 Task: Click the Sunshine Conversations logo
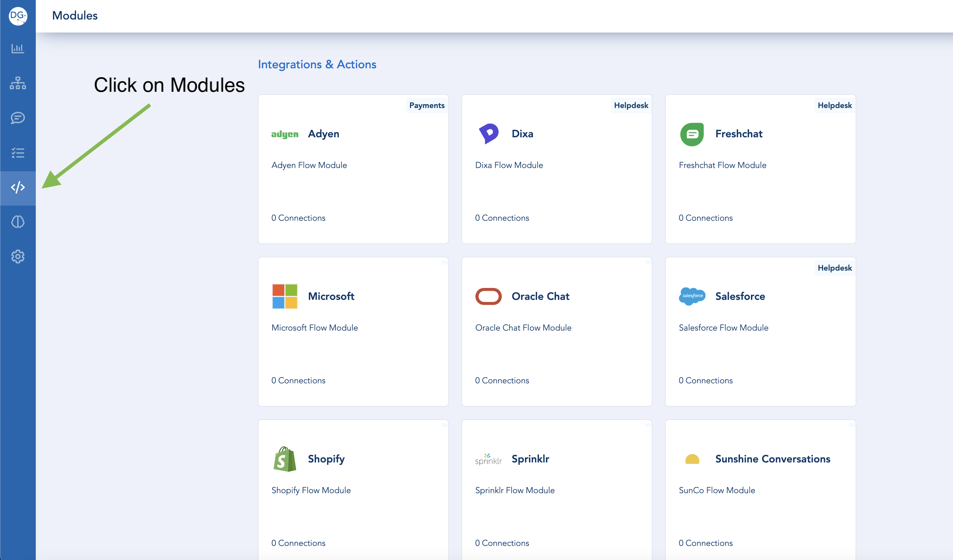[692, 459]
